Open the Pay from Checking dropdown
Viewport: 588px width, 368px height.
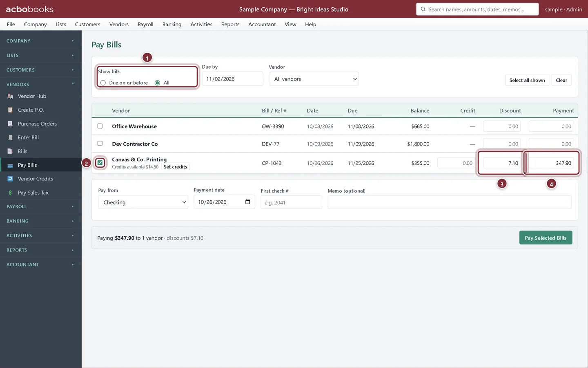[143, 202]
